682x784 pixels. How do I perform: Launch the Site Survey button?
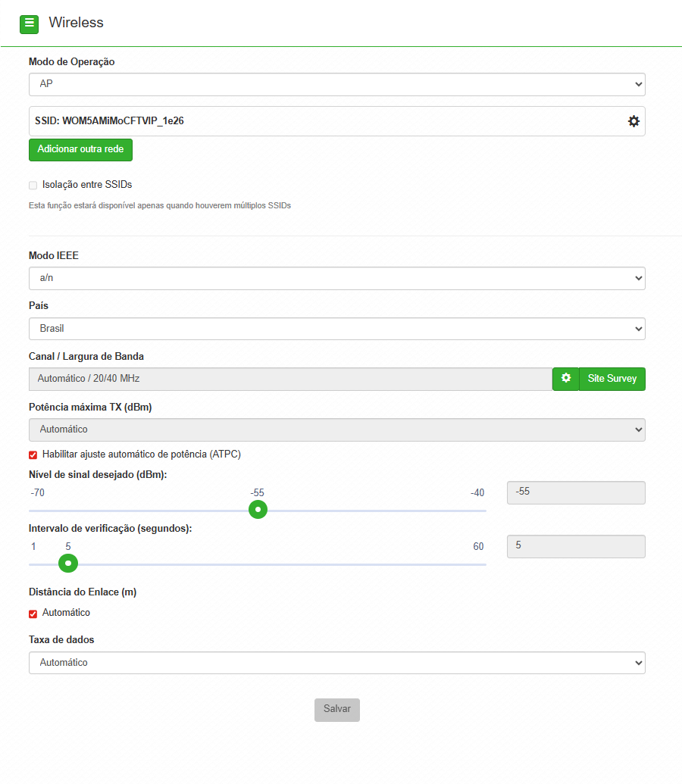click(x=612, y=379)
